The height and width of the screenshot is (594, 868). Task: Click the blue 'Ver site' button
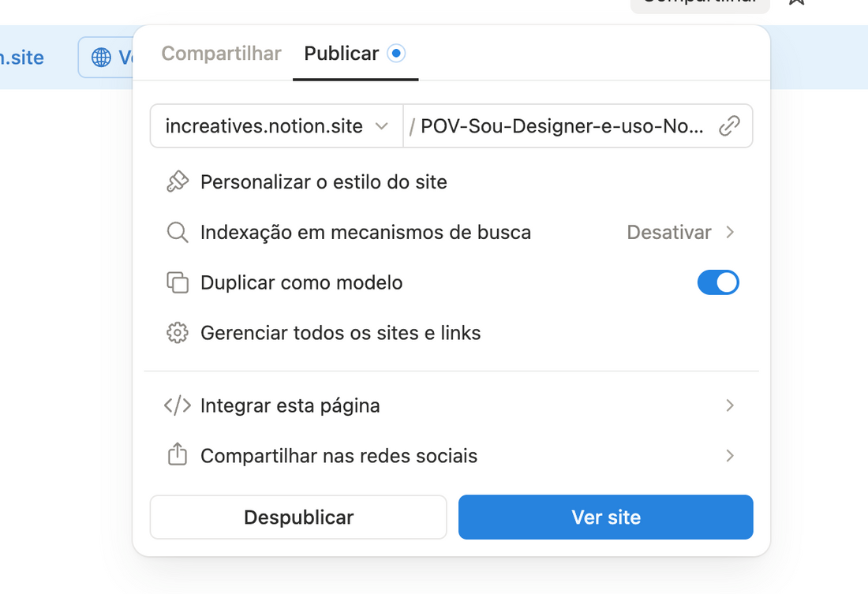click(x=605, y=517)
